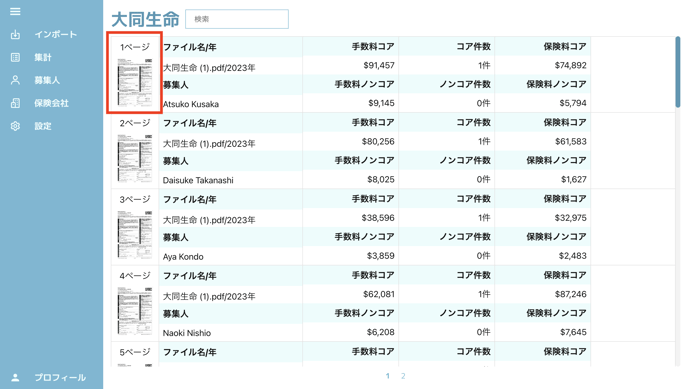This screenshot has width=688, height=389.
Task: Open the インポート menu item
Action: click(x=56, y=34)
